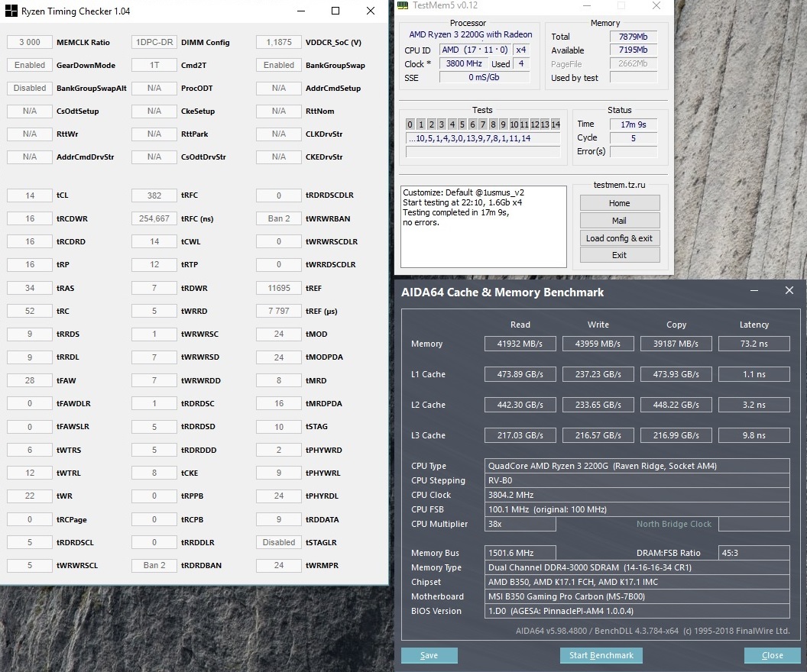The image size is (807, 672).
Task: Click the L3 Cache Latency 9.8 ns cell
Action: [754, 435]
